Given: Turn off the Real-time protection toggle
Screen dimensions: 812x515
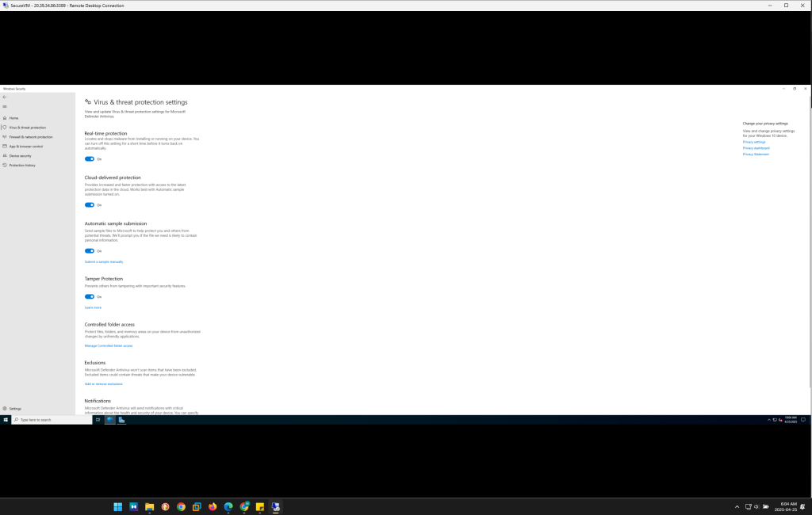Looking at the screenshot, I should tap(90, 159).
